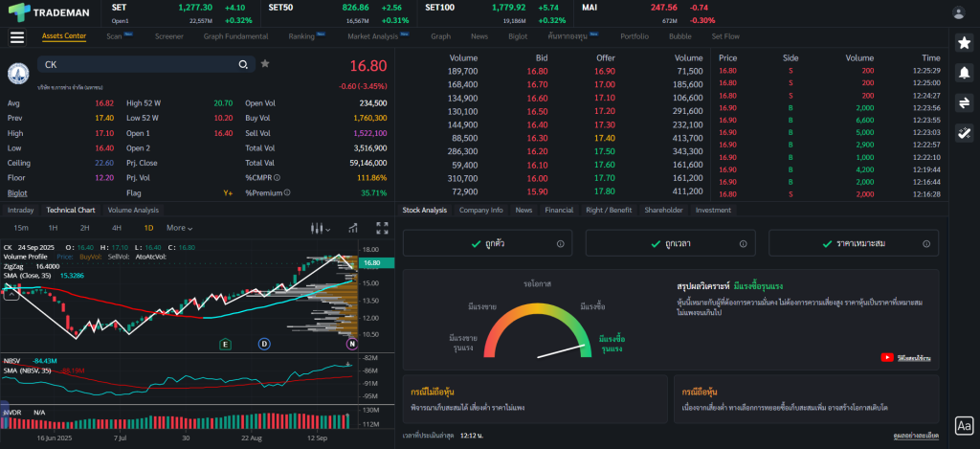The width and height of the screenshot is (980, 449).
Task: Open the user profile avatar
Action: click(959, 12)
